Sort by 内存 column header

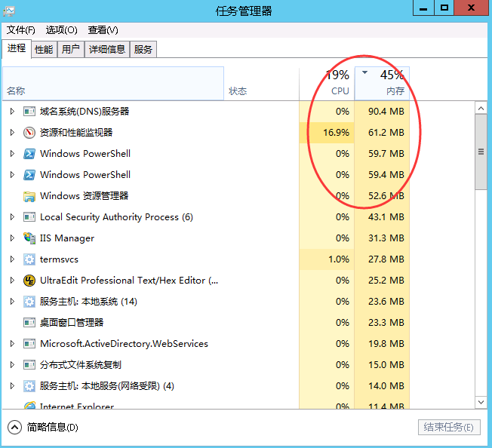(x=383, y=83)
